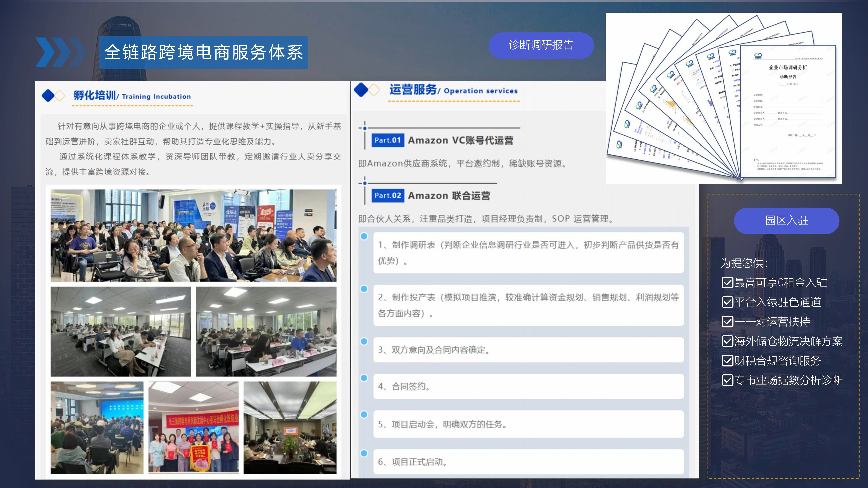Click the bullet dot beside 6、项目正式启动
868x488 pixels.
tap(364, 453)
